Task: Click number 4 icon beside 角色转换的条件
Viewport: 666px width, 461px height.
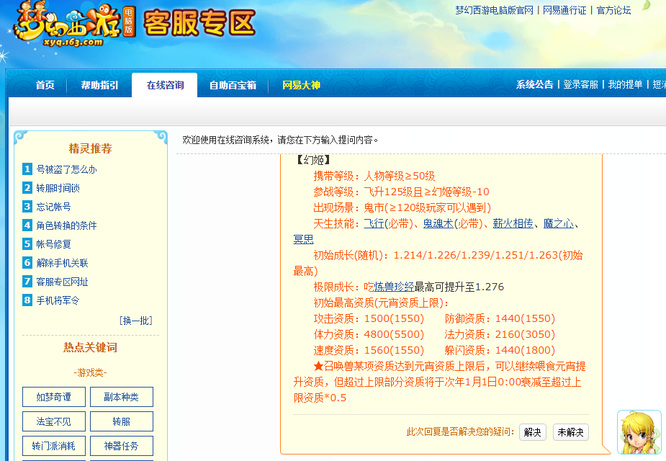Action: (x=27, y=225)
